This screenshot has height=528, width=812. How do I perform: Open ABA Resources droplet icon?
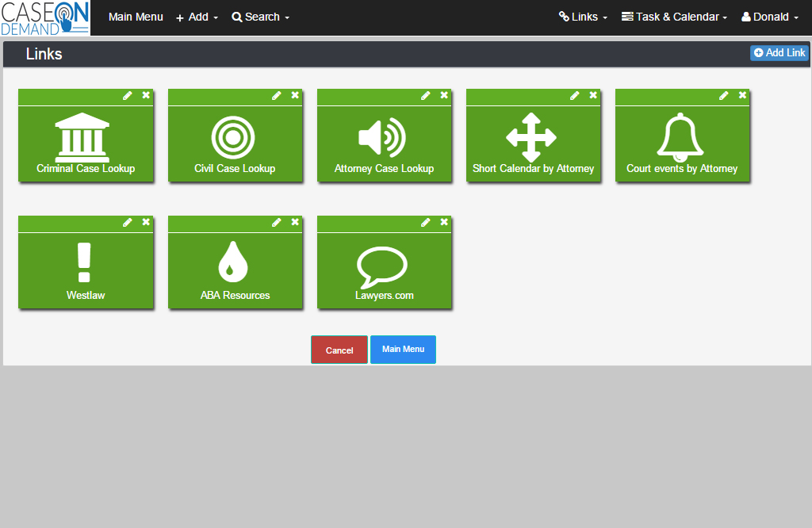tap(233, 262)
